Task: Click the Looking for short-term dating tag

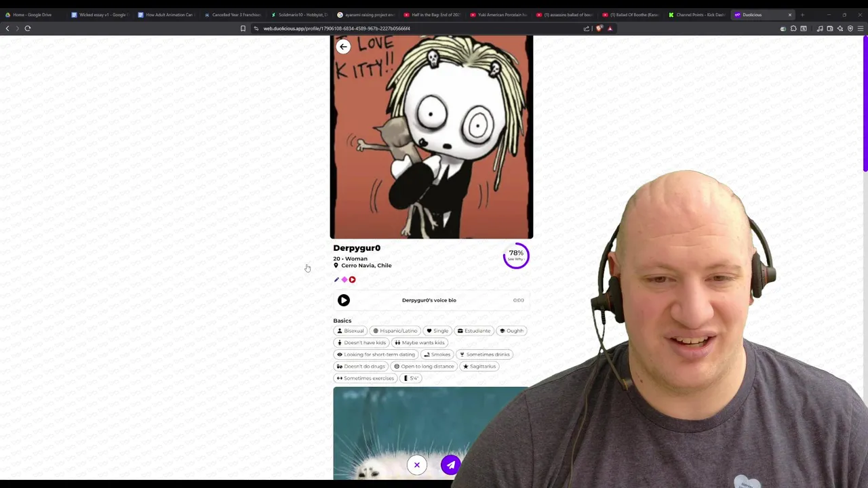Action: 376,354
